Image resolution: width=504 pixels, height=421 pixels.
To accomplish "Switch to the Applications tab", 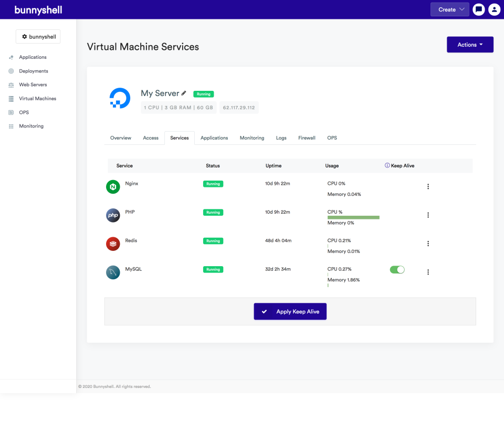I will pos(214,138).
